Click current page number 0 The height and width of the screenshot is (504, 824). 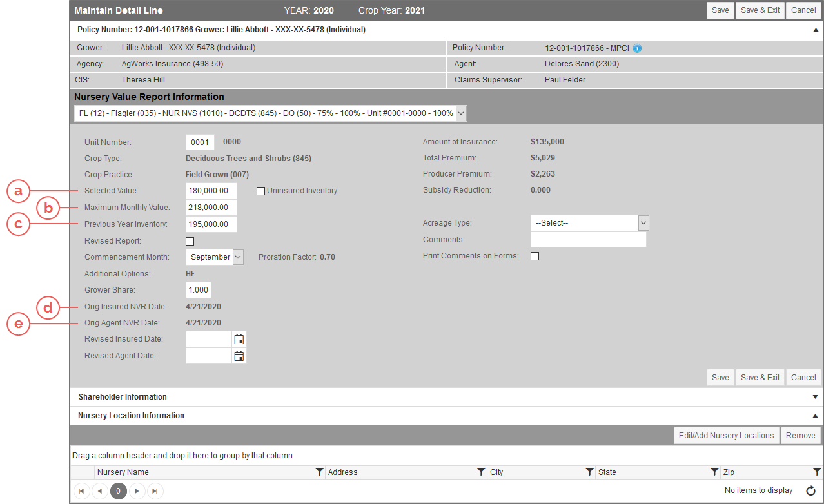119,491
